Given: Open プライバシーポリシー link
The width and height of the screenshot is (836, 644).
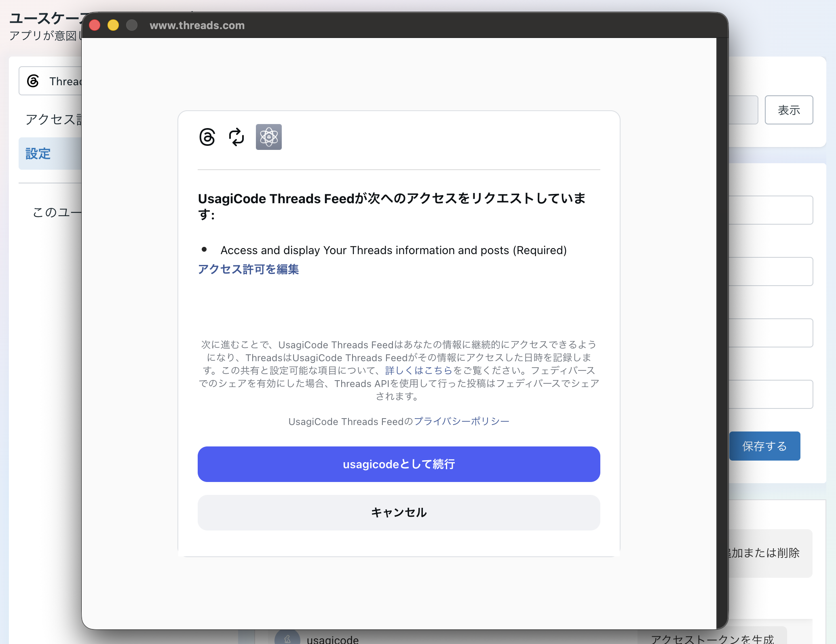Looking at the screenshot, I should coord(461,421).
